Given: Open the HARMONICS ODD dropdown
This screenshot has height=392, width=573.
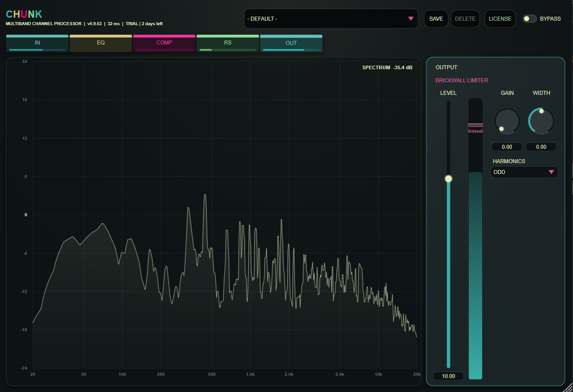Looking at the screenshot, I should (x=524, y=172).
